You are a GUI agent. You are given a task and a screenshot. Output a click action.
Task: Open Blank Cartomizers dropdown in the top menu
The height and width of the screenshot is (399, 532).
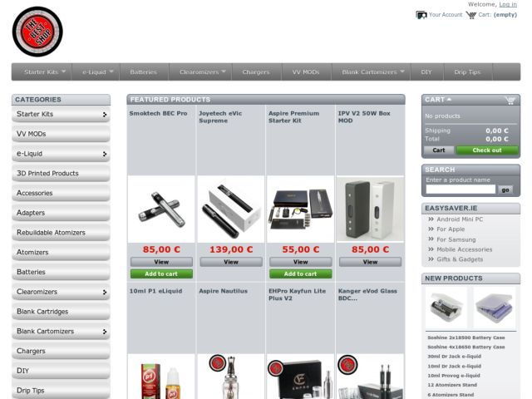(x=402, y=71)
